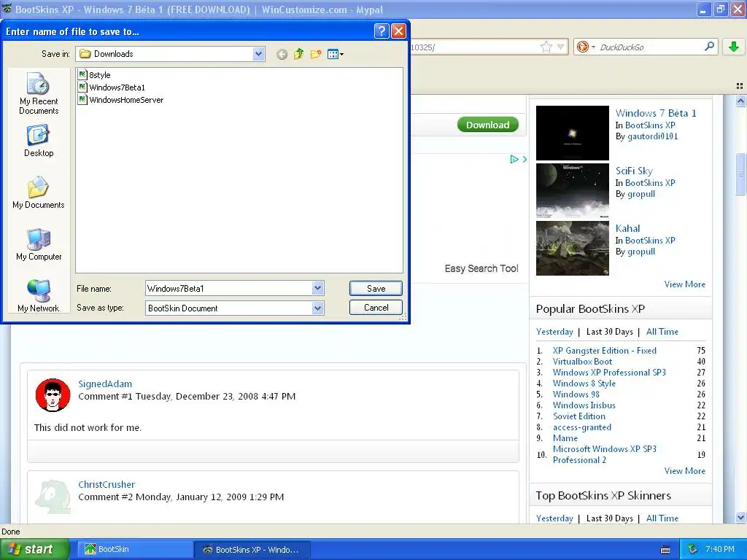Image resolution: width=747 pixels, height=560 pixels.
Task: Click the DuckDuckGo search engine icon
Action: [x=582, y=47]
